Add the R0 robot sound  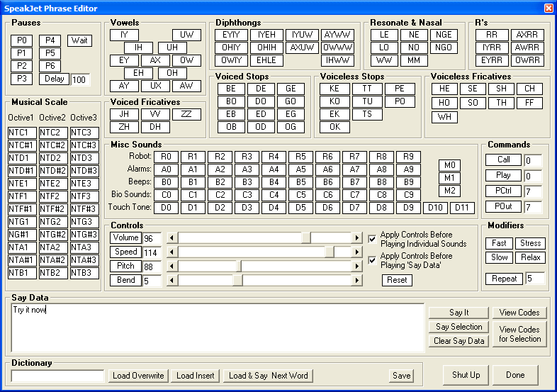click(166, 157)
